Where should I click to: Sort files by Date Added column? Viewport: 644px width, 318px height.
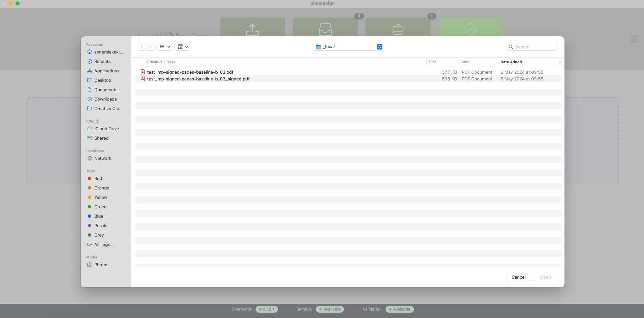click(x=511, y=62)
